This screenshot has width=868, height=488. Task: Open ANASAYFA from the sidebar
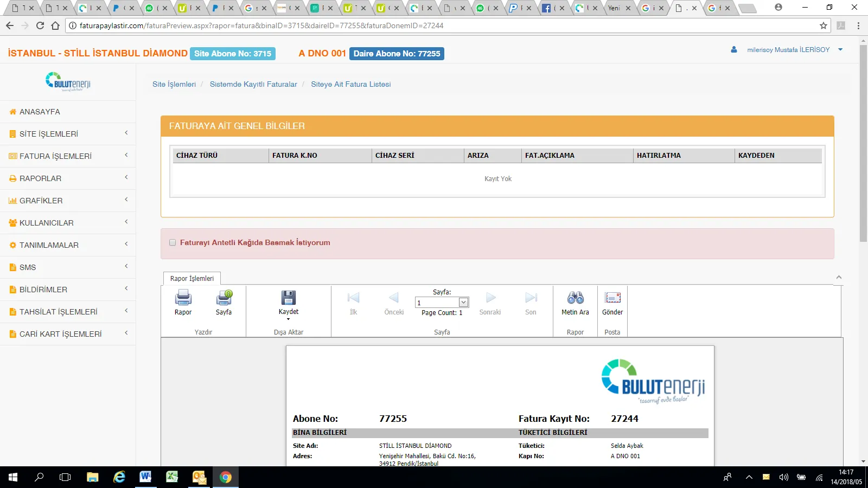pyautogui.click(x=40, y=112)
